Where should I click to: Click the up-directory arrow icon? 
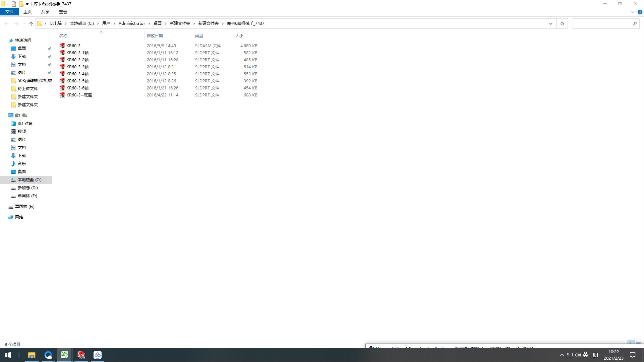[x=31, y=23]
